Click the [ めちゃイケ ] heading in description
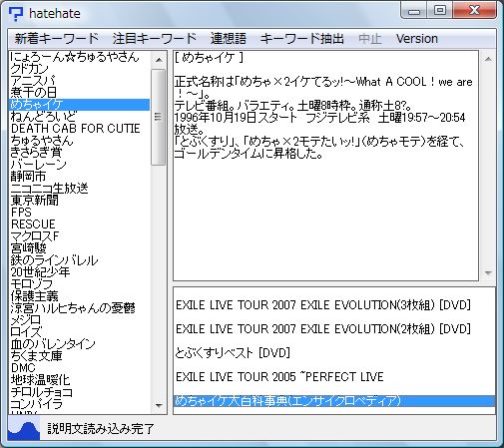 pos(210,58)
